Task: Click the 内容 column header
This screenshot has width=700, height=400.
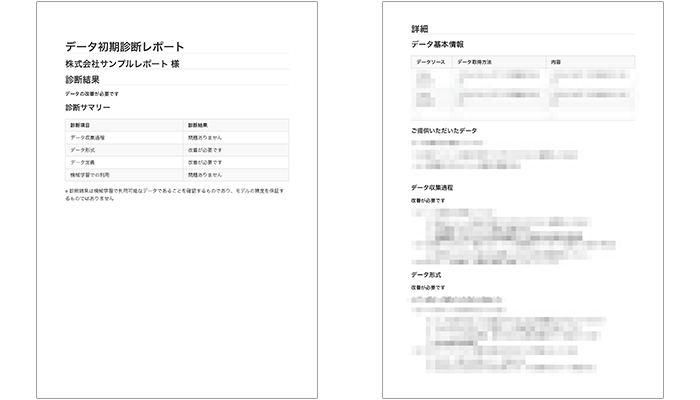Action: tap(556, 63)
